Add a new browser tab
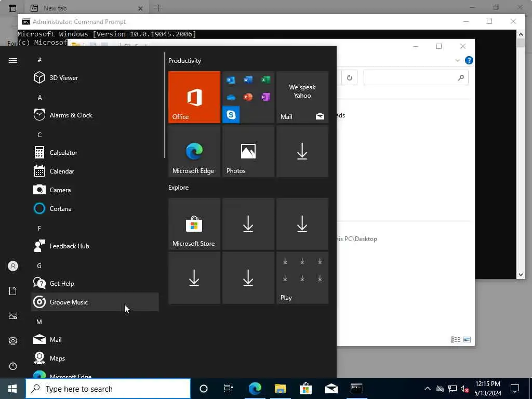This screenshot has width=532, height=399. tap(158, 8)
